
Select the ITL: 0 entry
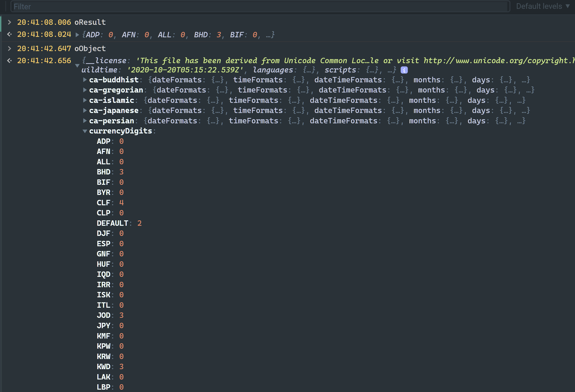point(110,306)
